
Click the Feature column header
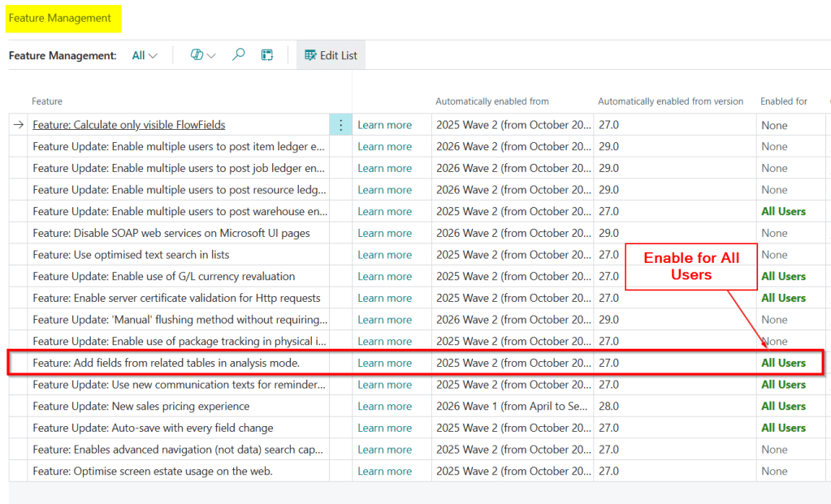pyautogui.click(x=47, y=101)
